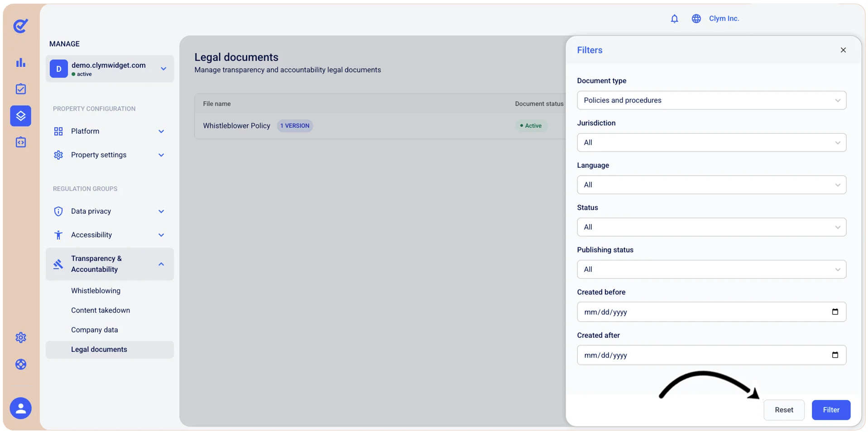The image size is (868, 432).
Task: Expand the Data privacy chevron
Action: 161,211
